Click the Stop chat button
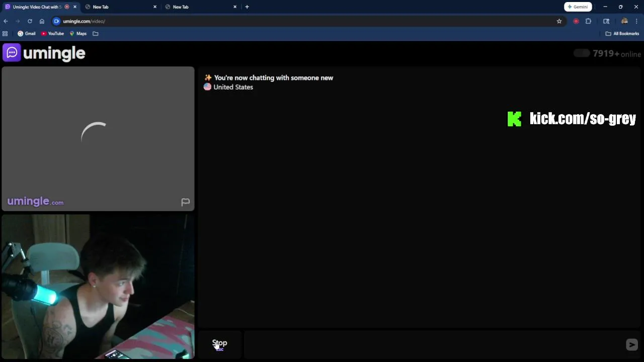This screenshot has width=644, height=362. coord(220,344)
